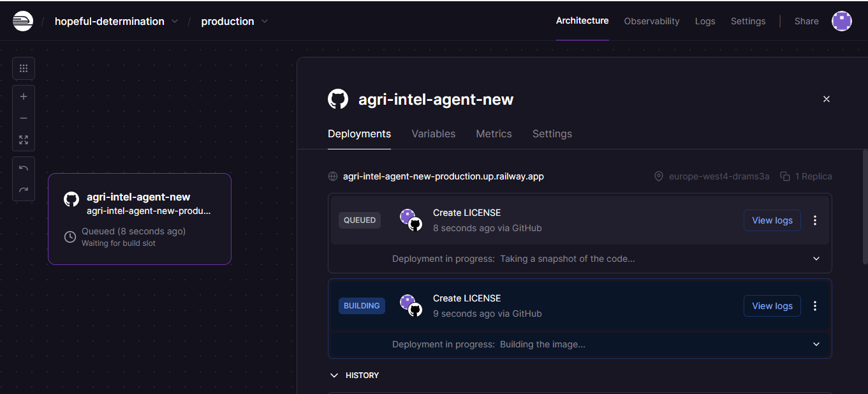This screenshot has height=394, width=868.
Task: Undo the last canvas change
Action: coord(24,168)
